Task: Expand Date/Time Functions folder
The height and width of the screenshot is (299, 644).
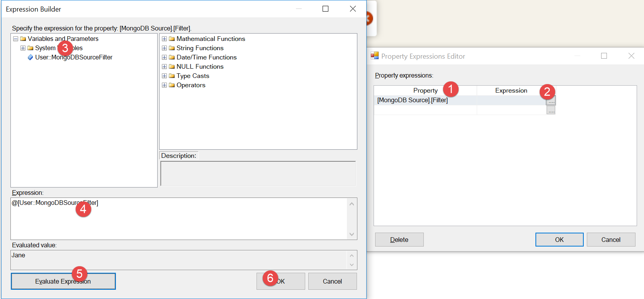Action: tap(164, 57)
